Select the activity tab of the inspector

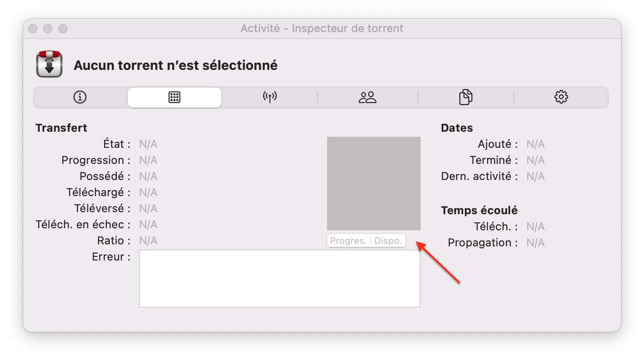(x=175, y=97)
